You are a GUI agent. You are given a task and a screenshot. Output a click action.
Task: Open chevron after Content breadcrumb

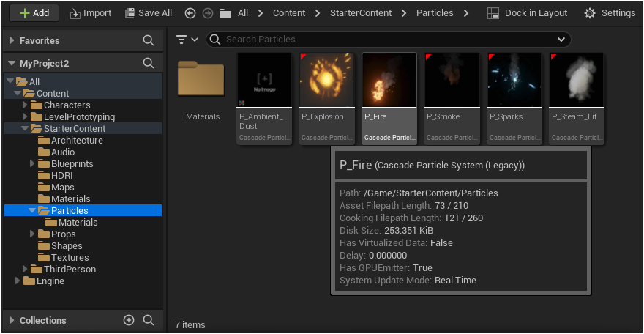coord(318,13)
